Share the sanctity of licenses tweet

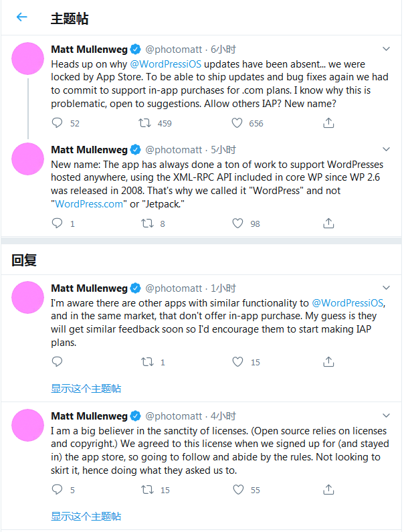(328, 490)
